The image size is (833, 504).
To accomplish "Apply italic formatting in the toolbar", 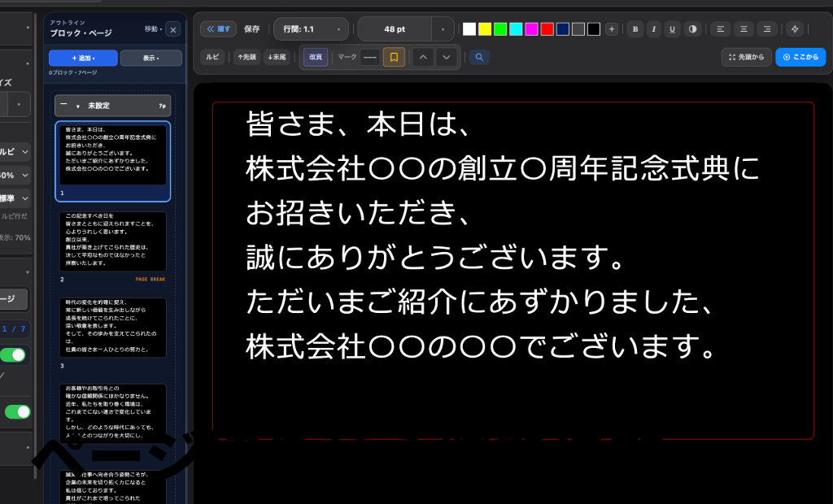I will click(x=653, y=29).
